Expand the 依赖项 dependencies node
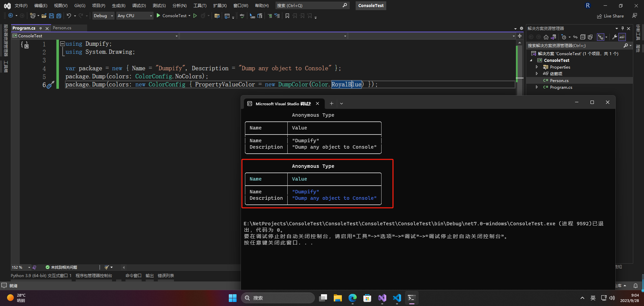 537,74
